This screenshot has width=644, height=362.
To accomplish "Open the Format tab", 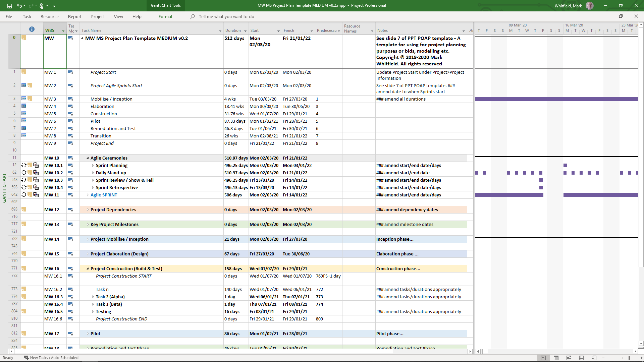I will click(165, 16).
